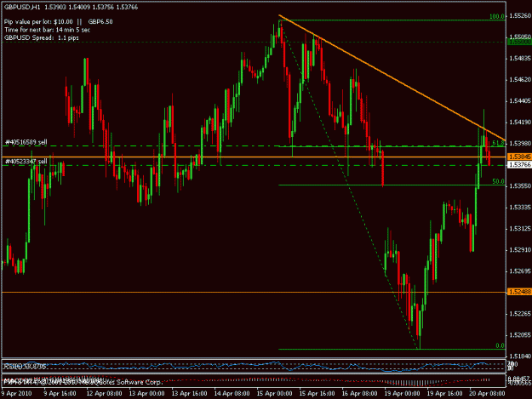The height and width of the screenshot is (399, 532).
Task: Click the '16 Apr 08:00' time axis label
Action: 360,393
